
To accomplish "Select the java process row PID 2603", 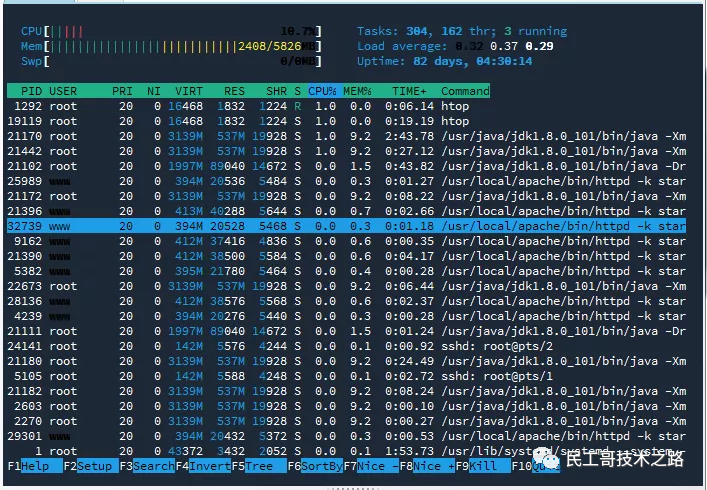I will click(x=346, y=406).
